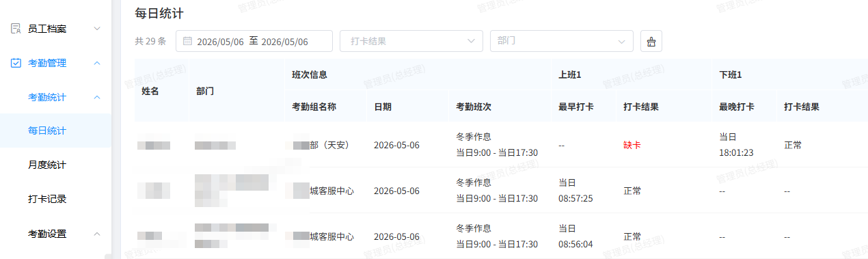Click the 18:01:23 clock-out time
This screenshot has height=259, width=868.
(736, 152)
